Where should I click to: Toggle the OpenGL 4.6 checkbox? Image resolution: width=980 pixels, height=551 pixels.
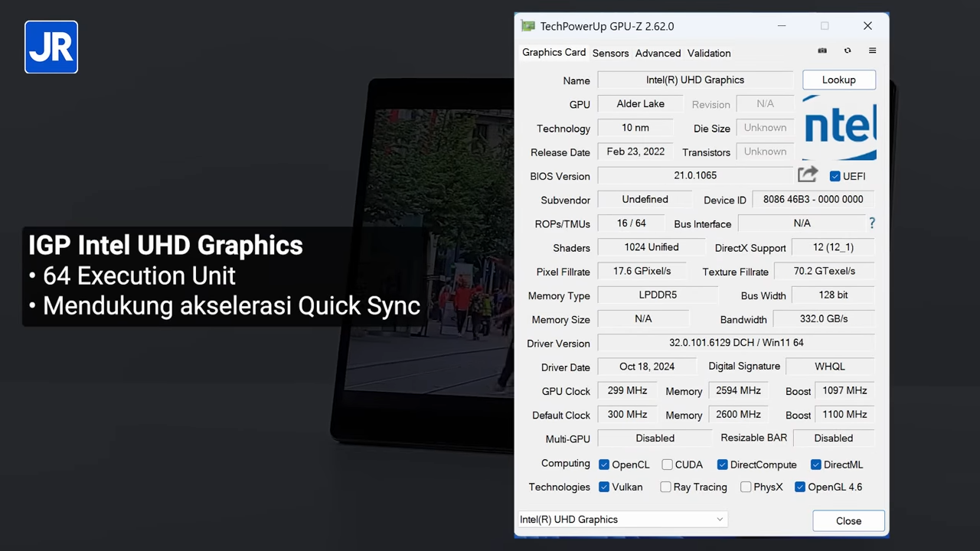800,487
